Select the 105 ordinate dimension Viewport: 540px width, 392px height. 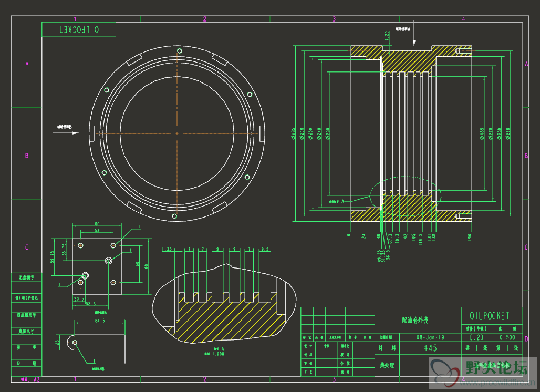coord(413,237)
